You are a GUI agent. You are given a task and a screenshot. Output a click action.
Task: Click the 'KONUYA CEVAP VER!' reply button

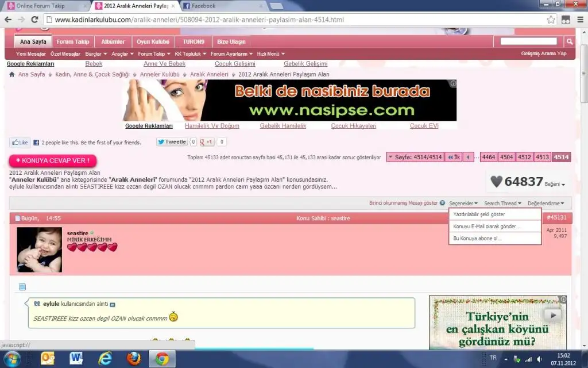tap(53, 160)
